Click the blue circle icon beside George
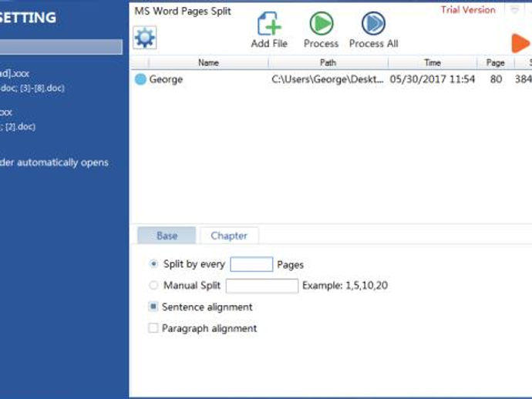The height and width of the screenshot is (399, 532). click(140, 79)
